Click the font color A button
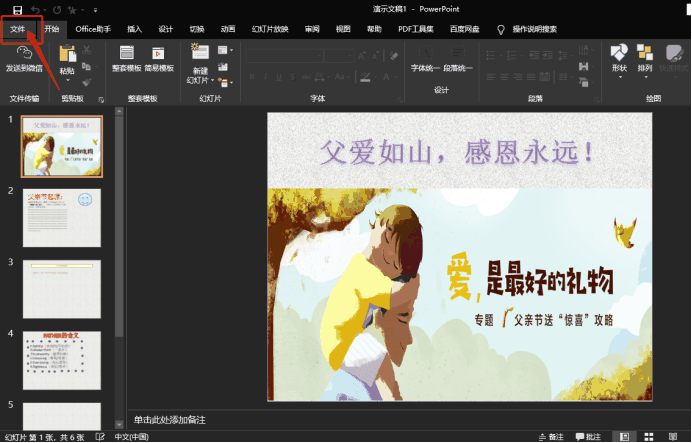692x443 pixels. click(x=386, y=77)
